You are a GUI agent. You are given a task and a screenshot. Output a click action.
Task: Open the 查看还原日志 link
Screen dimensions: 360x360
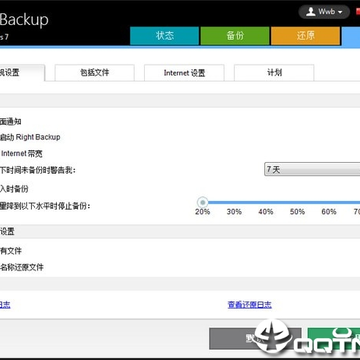(250, 305)
